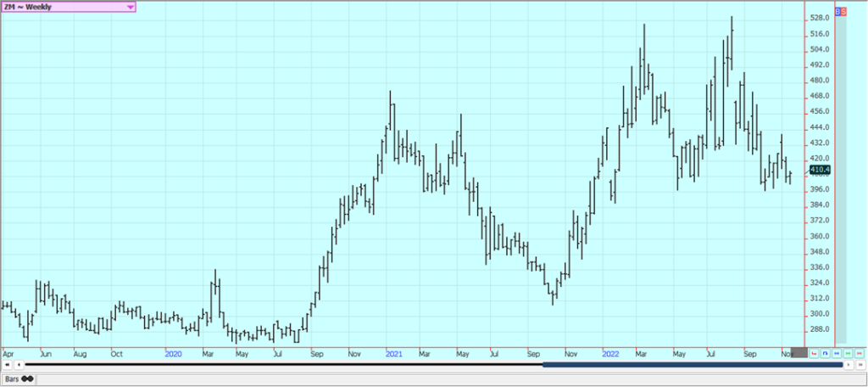Click the vertical price range slider under the B/S buttons
Viewport: 868px width, 387px height.
click(841, 179)
